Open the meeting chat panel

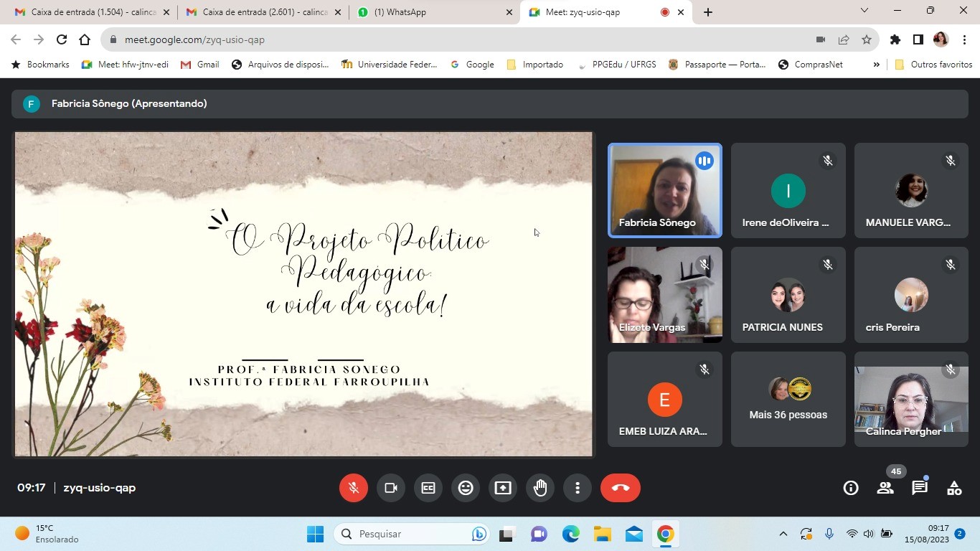(x=920, y=488)
